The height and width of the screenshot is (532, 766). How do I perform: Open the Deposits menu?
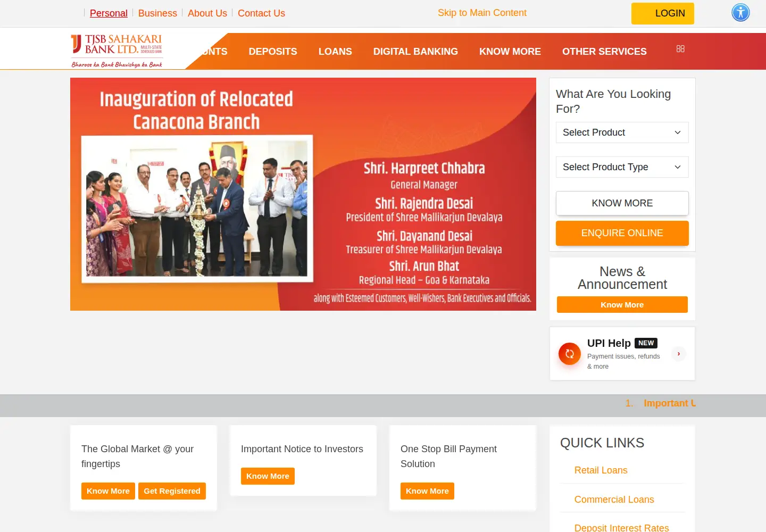(x=273, y=52)
